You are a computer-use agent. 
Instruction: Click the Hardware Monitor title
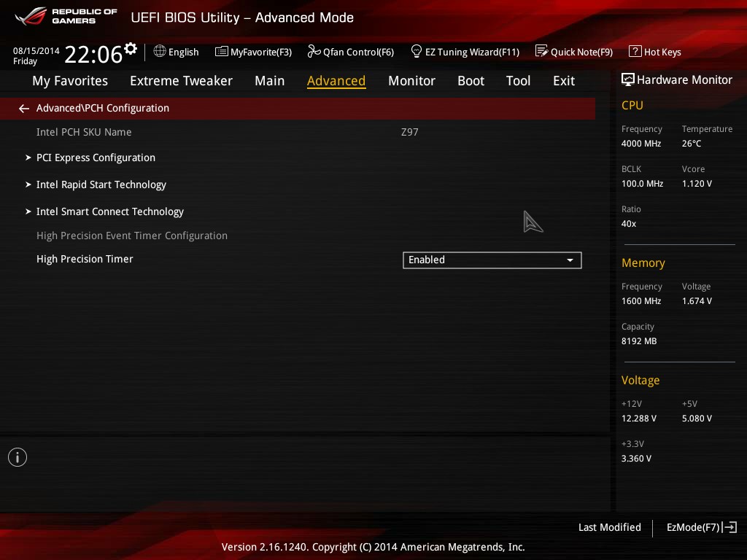pos(684,80)
